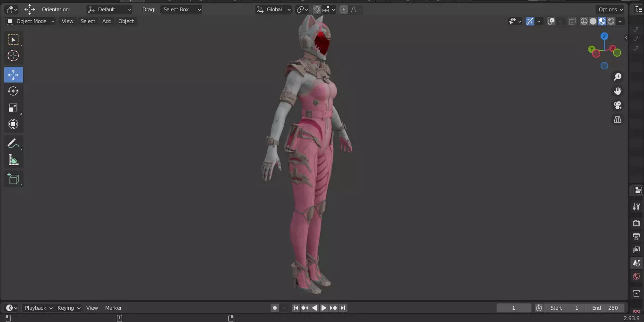Screen dimensions: 644x322
Task: Select the 3D Cursor tool
Action: tap(13, 56)
